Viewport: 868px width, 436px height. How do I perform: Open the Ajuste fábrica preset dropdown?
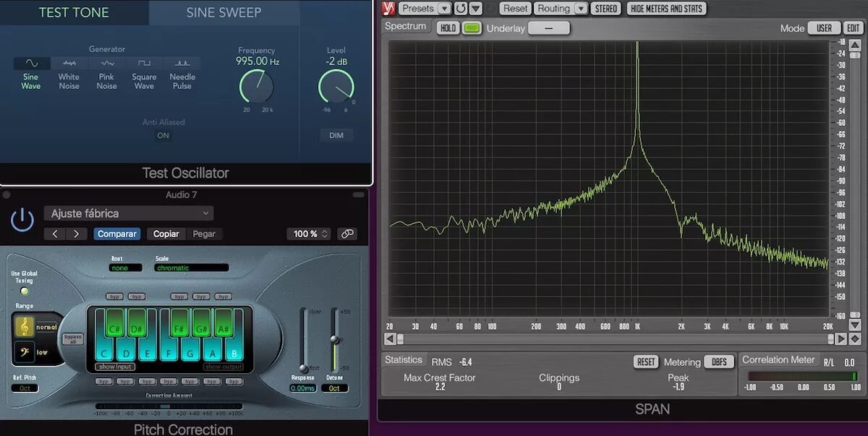click(x=129, y=213)
